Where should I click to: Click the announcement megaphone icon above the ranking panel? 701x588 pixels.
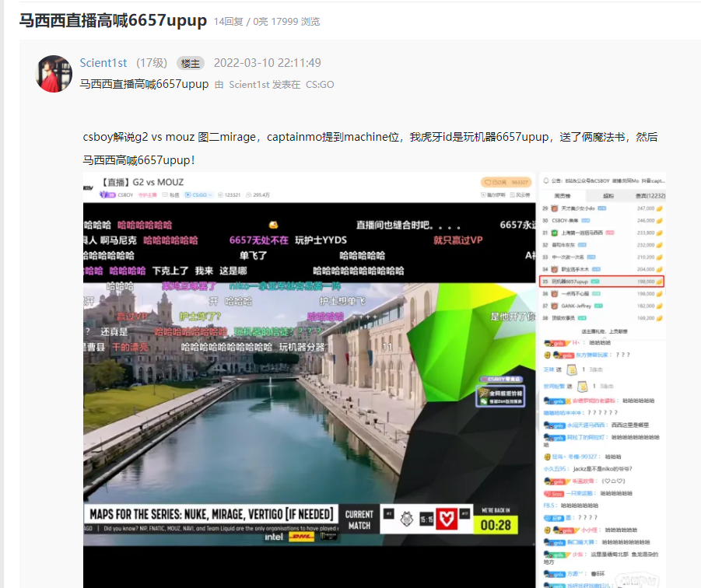[x=545, y=180]
